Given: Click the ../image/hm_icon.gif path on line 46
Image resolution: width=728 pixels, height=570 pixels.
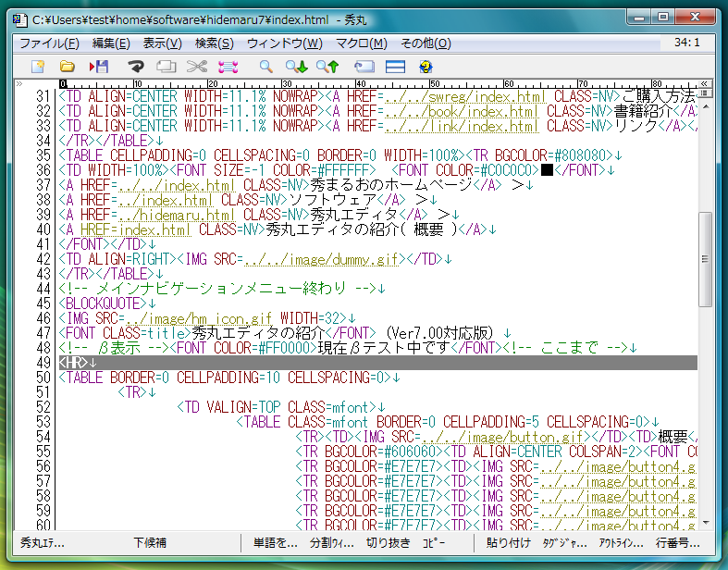Looking at the screenshot, I should click(199, 318).
